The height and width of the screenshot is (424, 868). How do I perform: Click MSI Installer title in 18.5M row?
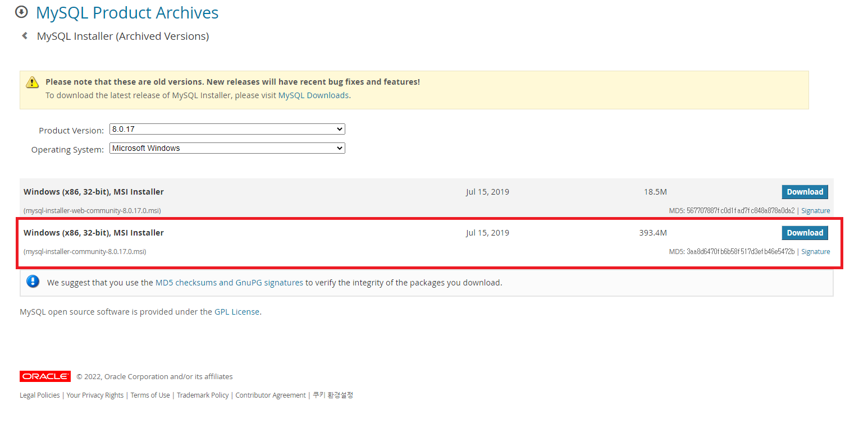(94, 192)
